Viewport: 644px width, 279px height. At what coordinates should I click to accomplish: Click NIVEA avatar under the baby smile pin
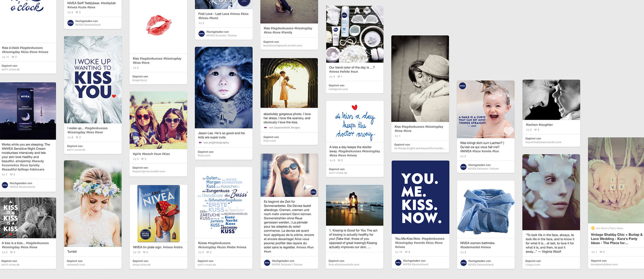tap(464, 167)
